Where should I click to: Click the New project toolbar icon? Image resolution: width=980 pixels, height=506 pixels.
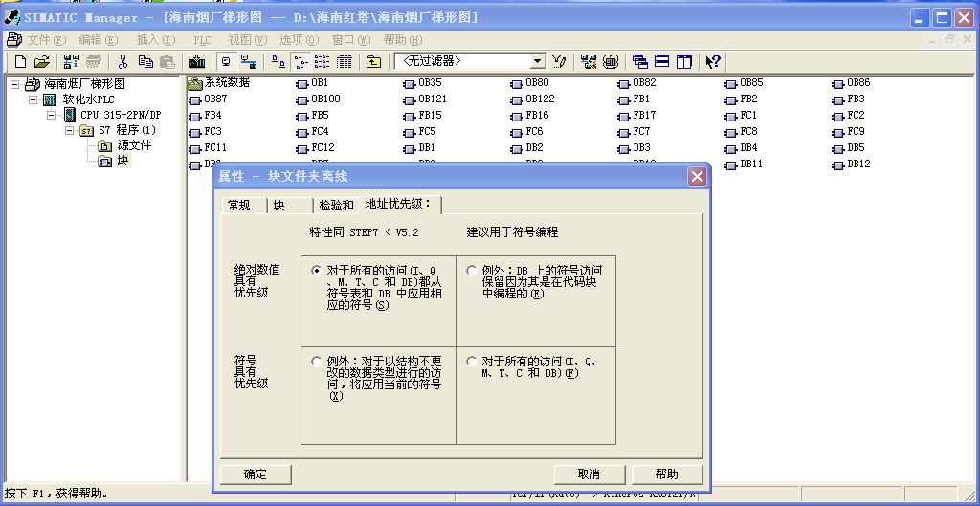pyautogui.click(x=21, y=61)
